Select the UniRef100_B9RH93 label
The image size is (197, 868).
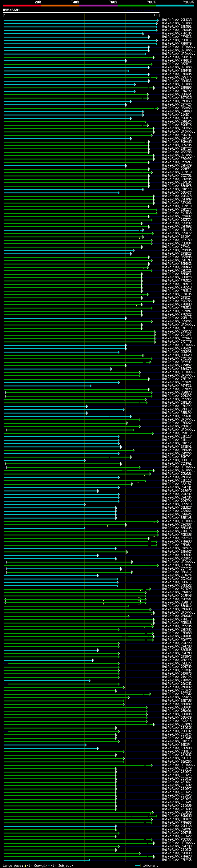177,88
